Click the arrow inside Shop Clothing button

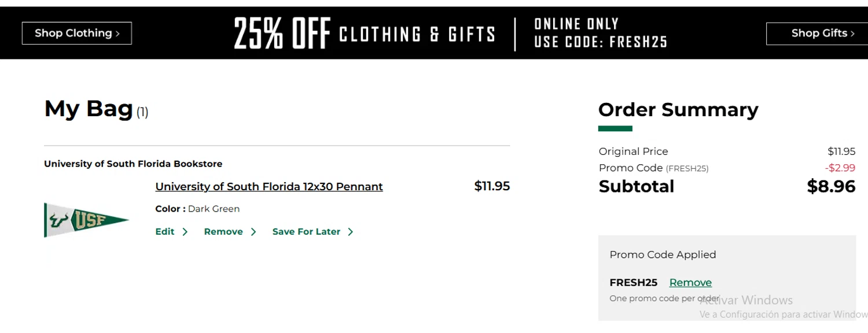click(x=117, y=34)
